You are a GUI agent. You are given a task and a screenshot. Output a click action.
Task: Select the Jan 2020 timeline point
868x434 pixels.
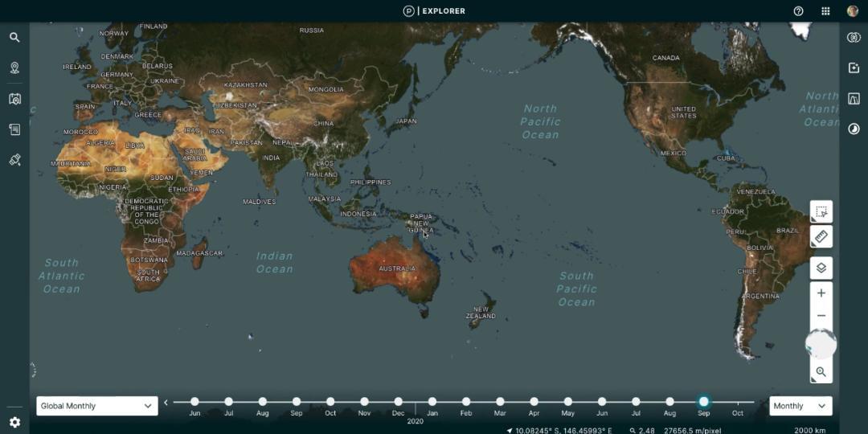pyautogui.click(x=432, y=402)
